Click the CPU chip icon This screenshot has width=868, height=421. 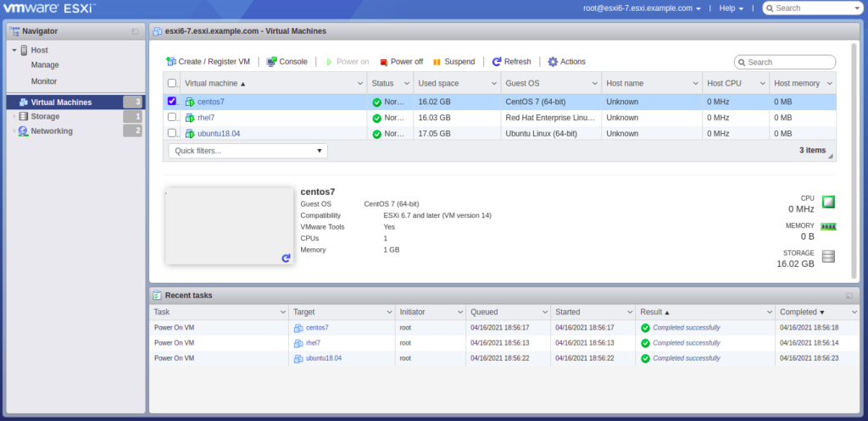(x=828, y=202)
